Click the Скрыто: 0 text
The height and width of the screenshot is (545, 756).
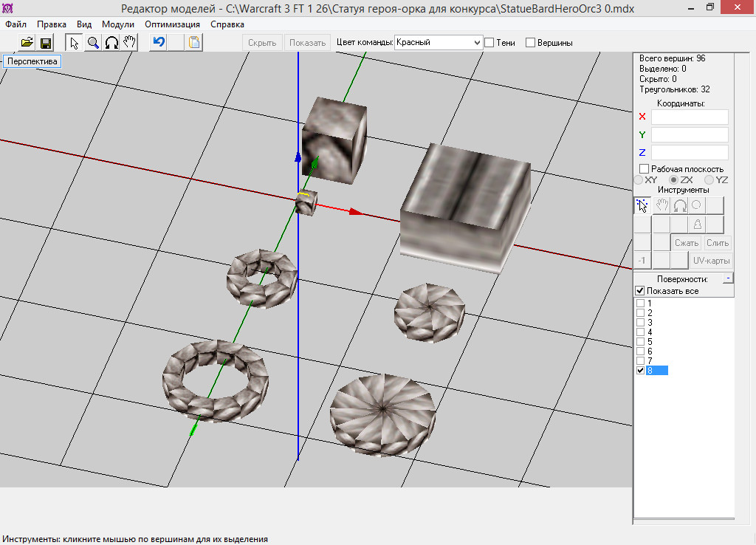(658, 79)
